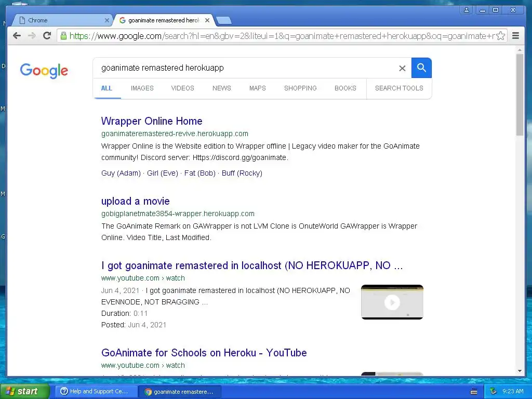The width and height of the screenshot is (532, 399).
Task: Click the system tray network icon
Action: (494, 391)
